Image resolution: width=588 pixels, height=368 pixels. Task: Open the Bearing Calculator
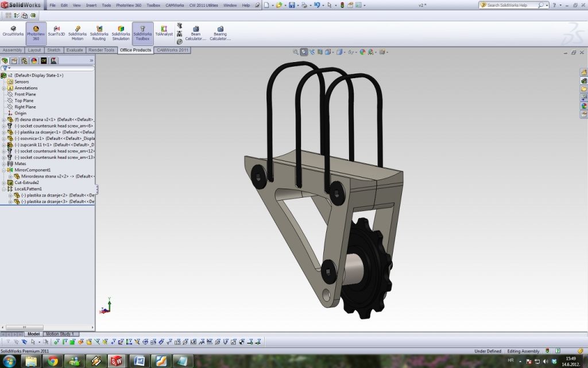coord(220,33)
